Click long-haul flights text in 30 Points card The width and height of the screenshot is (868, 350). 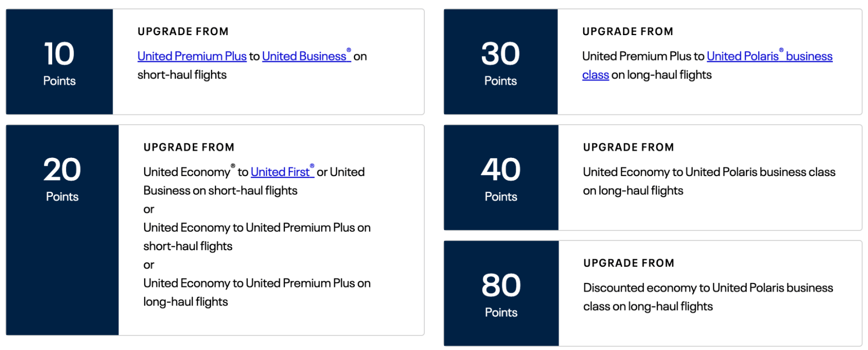(661, 75)
